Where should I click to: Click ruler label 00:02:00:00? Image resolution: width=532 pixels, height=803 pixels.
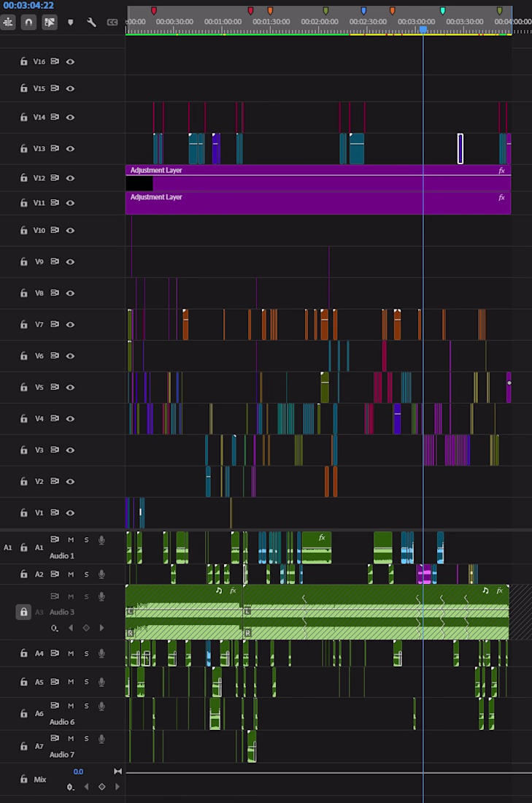click(x=320, y=22)
